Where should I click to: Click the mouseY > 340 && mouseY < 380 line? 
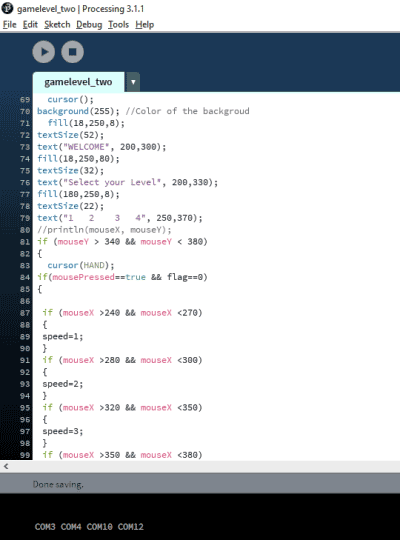122,242
